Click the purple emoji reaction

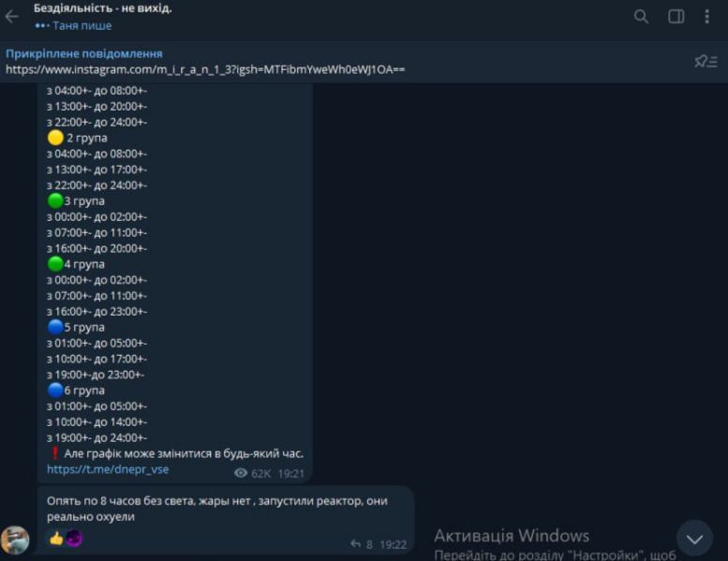(74, 538)
